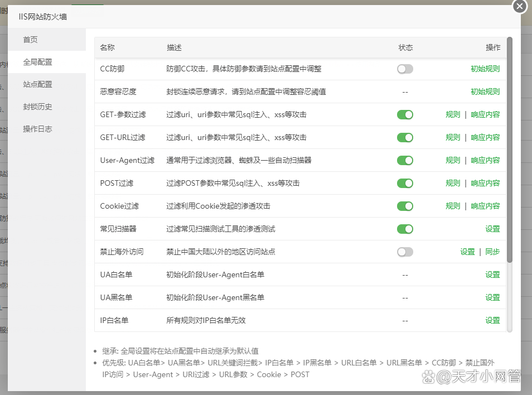This screenshot has height=395, width=532.
Task: Click 初始规则 next to 恶意容忍度
Action: tap(485, 91)
